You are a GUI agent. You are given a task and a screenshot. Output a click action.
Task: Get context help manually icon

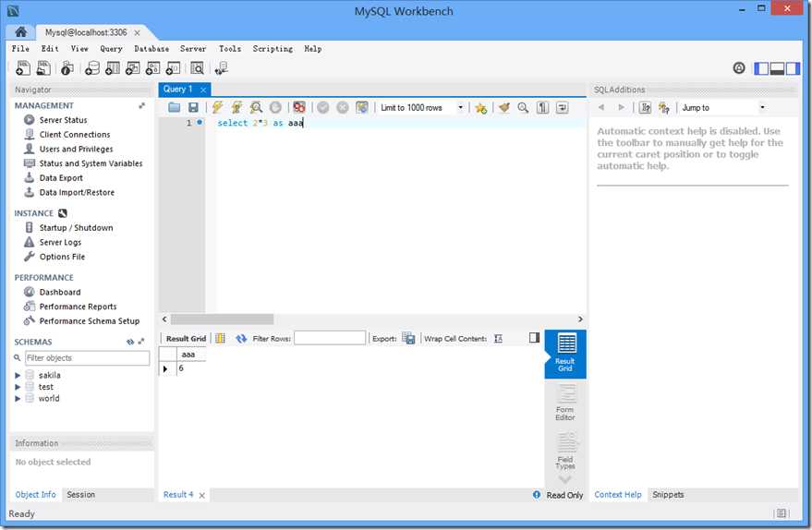tap(645, 107)
